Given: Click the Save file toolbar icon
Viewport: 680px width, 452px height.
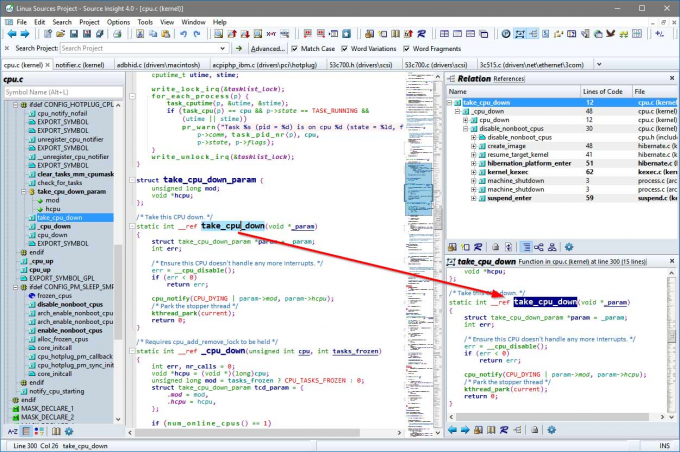Looking at the screenshot, I should point(74,34).
